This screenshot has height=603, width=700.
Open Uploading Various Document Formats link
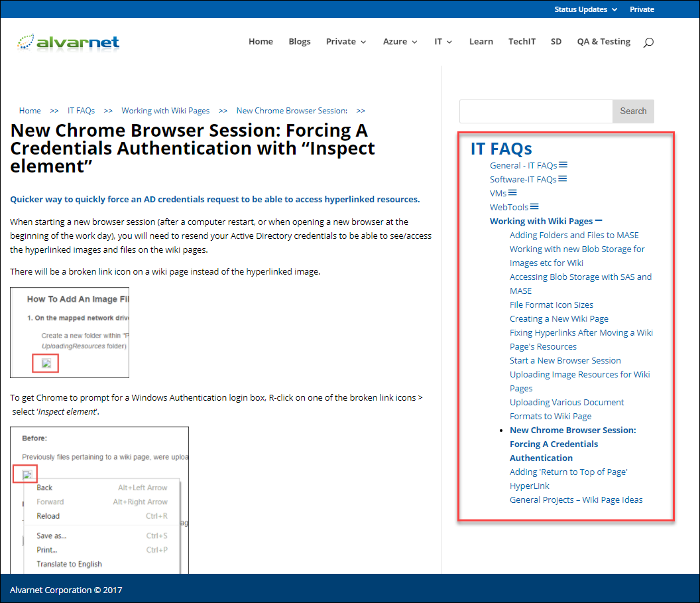567,409
